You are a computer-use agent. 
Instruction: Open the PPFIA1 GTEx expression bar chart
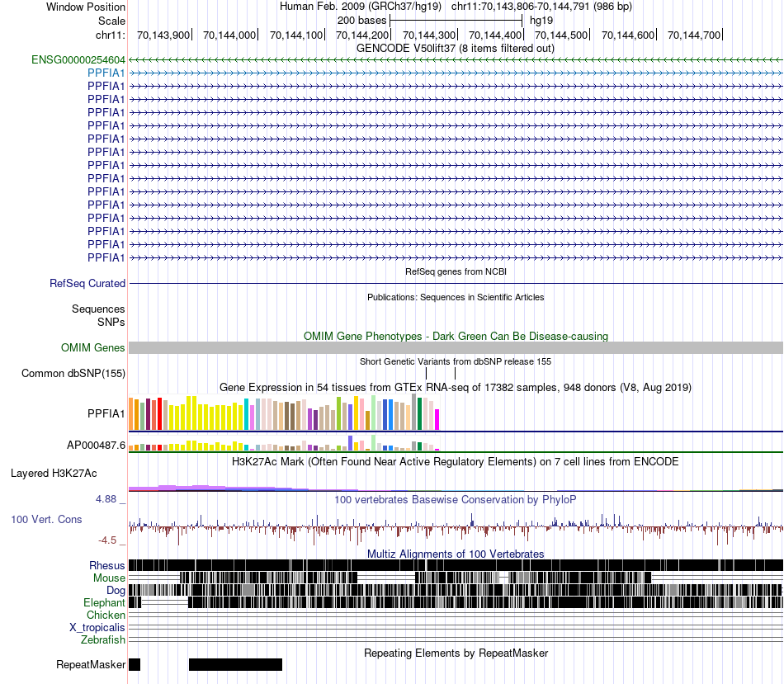(x=284, y=413)
